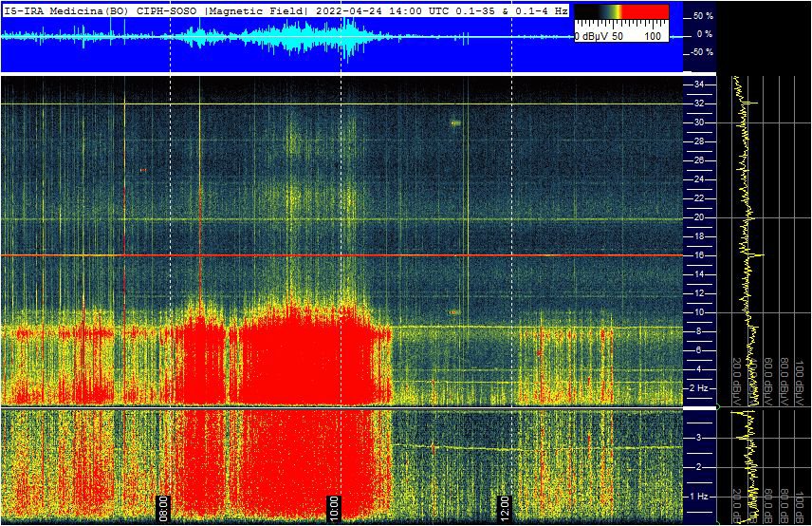Click the cyan waveform burst peak

(x=346, y=38)
